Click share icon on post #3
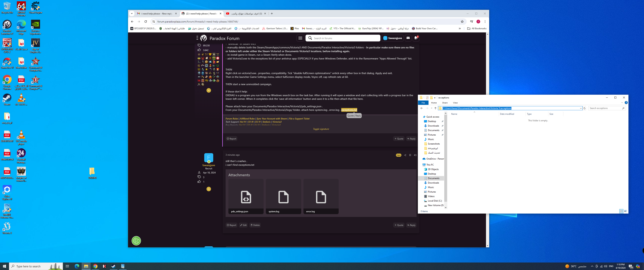This screenshot has width=644, height=270. pyautogui.click(x=405, y=155)
